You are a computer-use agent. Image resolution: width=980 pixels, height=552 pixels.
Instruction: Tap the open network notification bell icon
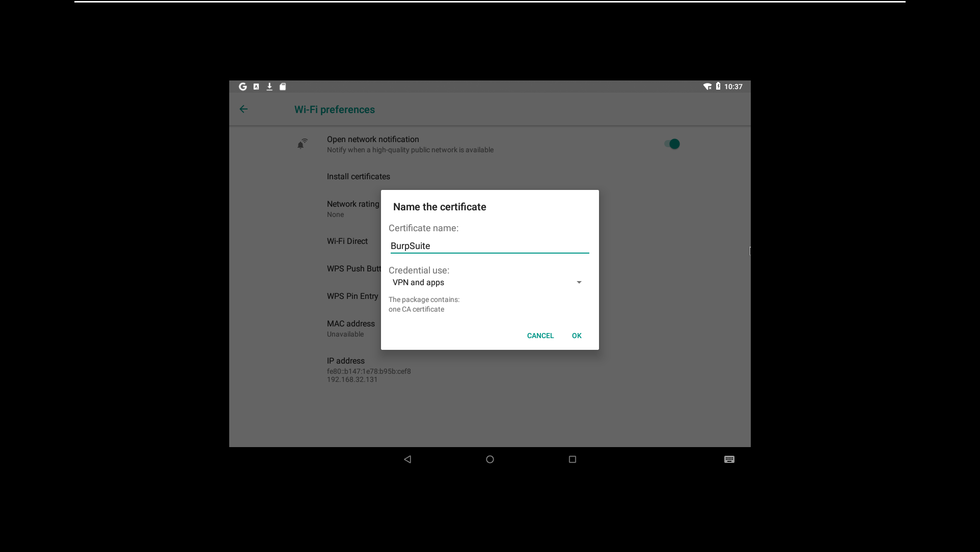click(x=303, y=144)
